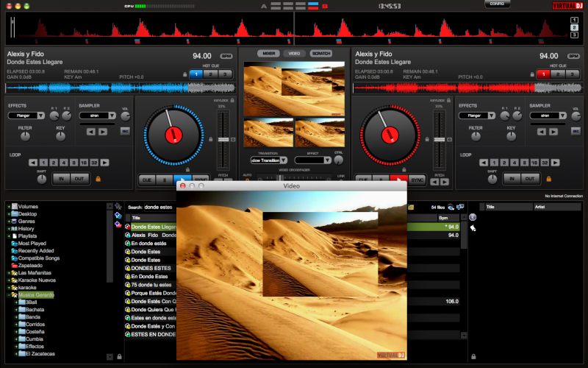The width and height of the screenshot is (588, 368).
Task: Select Recently Added smart folder
Action: coord(36,251)
